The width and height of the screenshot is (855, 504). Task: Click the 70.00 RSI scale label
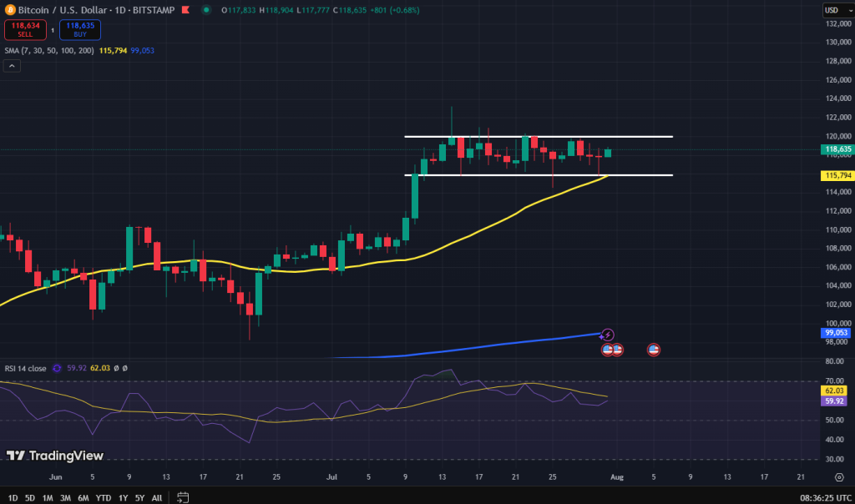pos(834,381)
